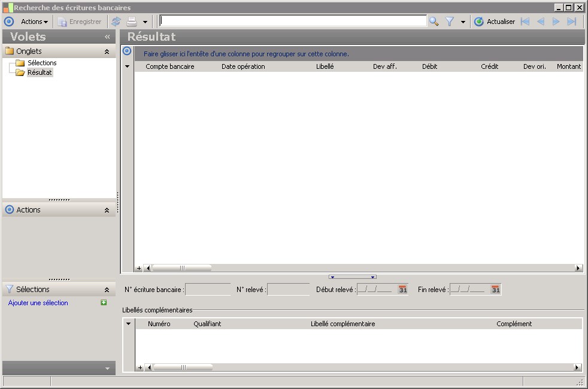Click the Numéro column header
The height and width of the screenshot is (389, 588).
[x=159, y=324]
